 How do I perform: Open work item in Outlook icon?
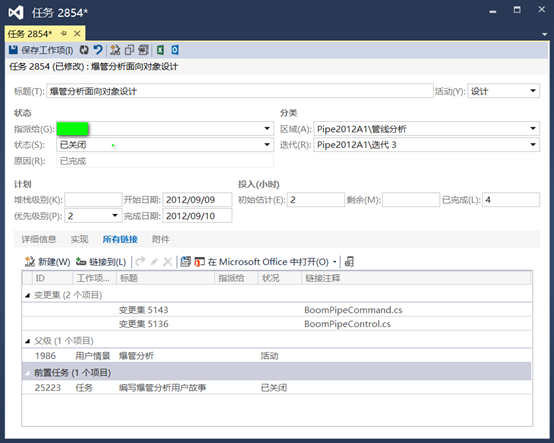click(175, 50)
